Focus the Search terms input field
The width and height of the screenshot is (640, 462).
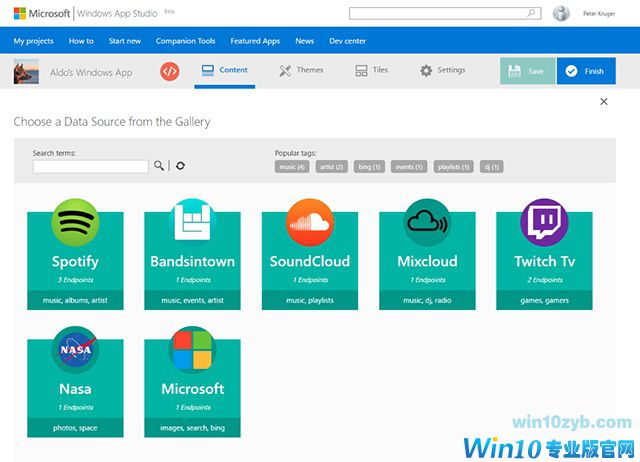pyautogui.click(x=91, y=167)
